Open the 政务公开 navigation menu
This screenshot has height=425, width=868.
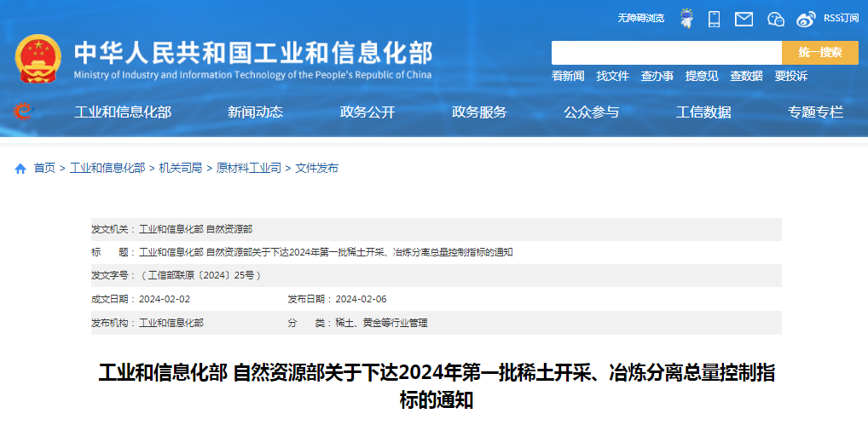pos(367,112)
